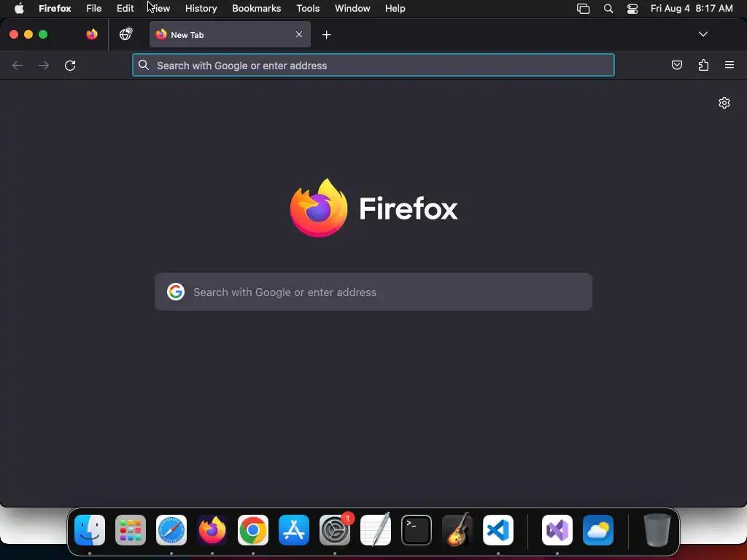Open Control Center in menu bar

tap(632, 9)
